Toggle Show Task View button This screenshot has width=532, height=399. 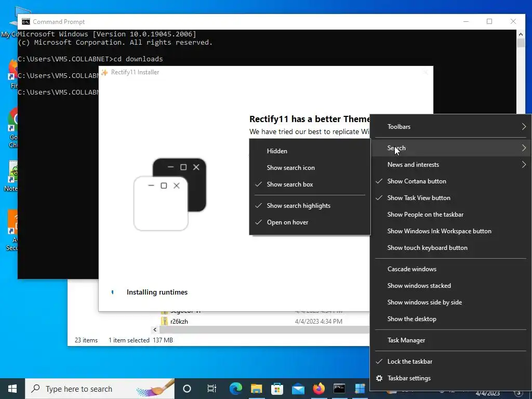pos(451,198)
